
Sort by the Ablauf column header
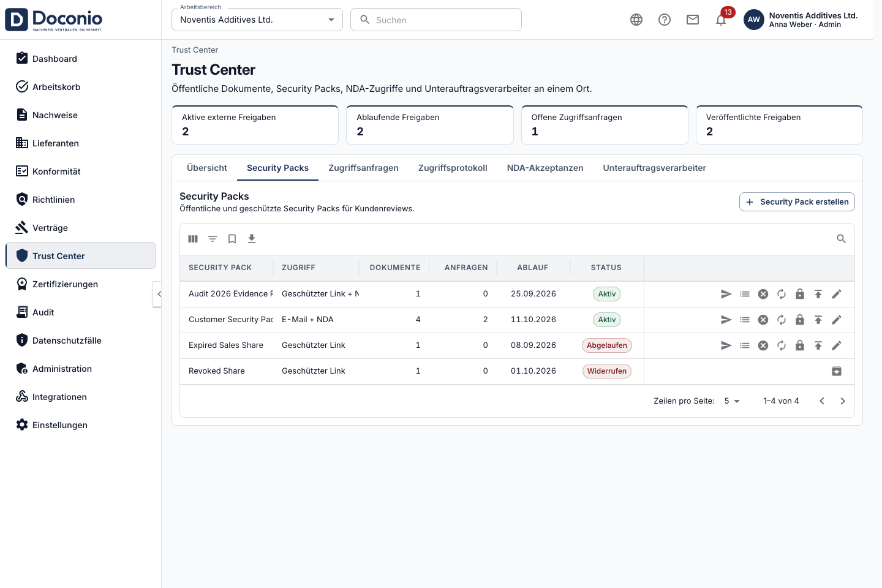[x=533, y=268]
